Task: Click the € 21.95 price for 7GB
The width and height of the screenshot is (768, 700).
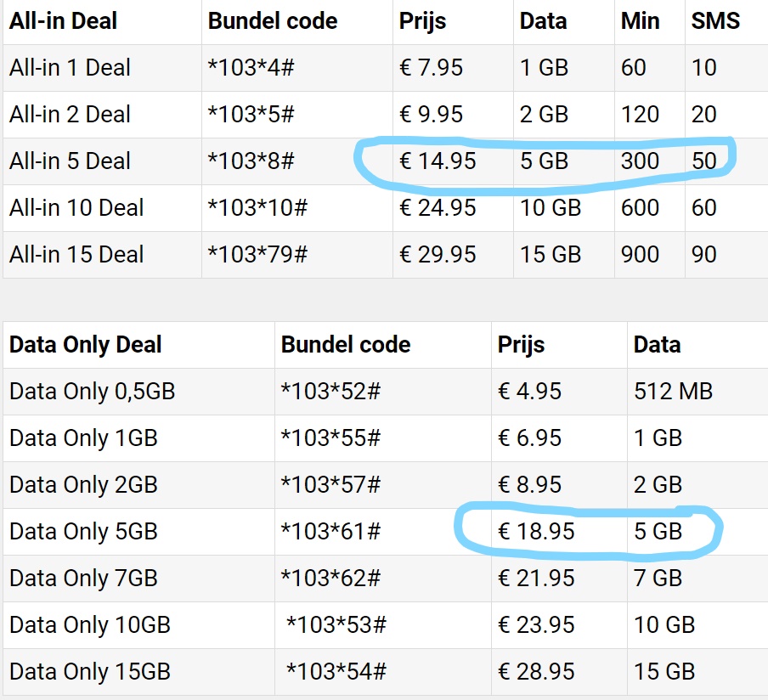Action: (x=536, y=578)
